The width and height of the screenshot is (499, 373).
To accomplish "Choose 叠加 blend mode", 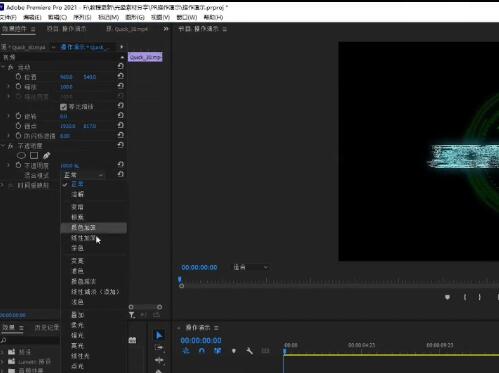I will (94, 315).
